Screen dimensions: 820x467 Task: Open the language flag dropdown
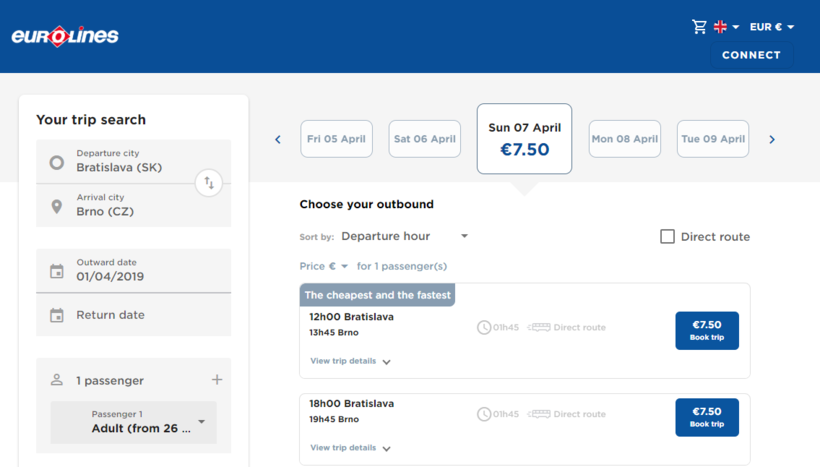726,27
